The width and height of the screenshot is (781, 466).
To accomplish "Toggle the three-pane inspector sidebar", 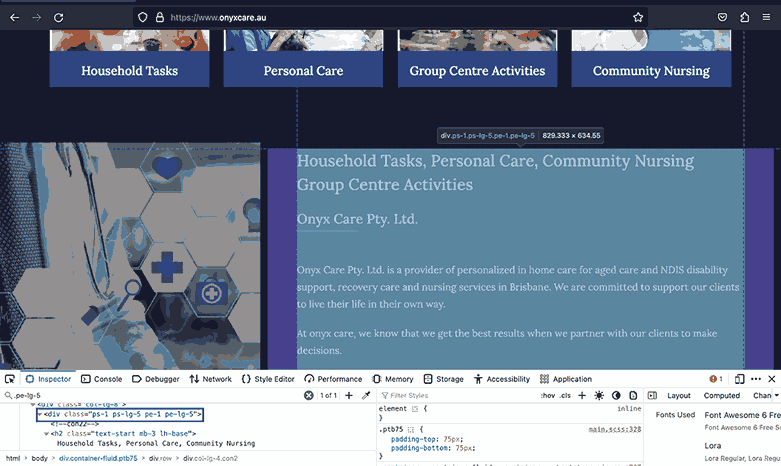I will 652,395.
